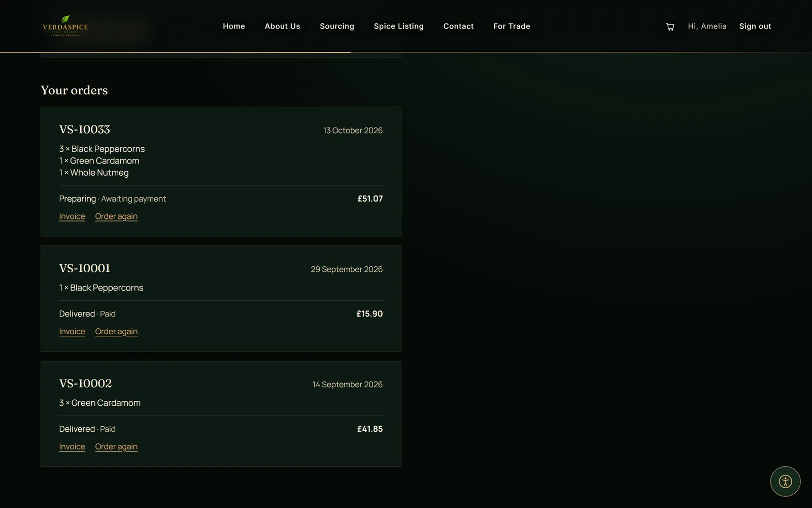Open the About Us menu item
Viewport: 812px width, 508px height.
282,26
